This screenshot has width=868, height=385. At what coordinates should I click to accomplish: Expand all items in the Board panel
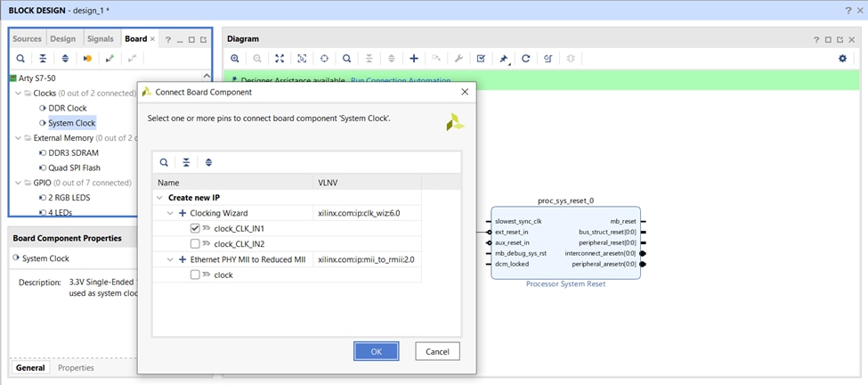point(65,58)
